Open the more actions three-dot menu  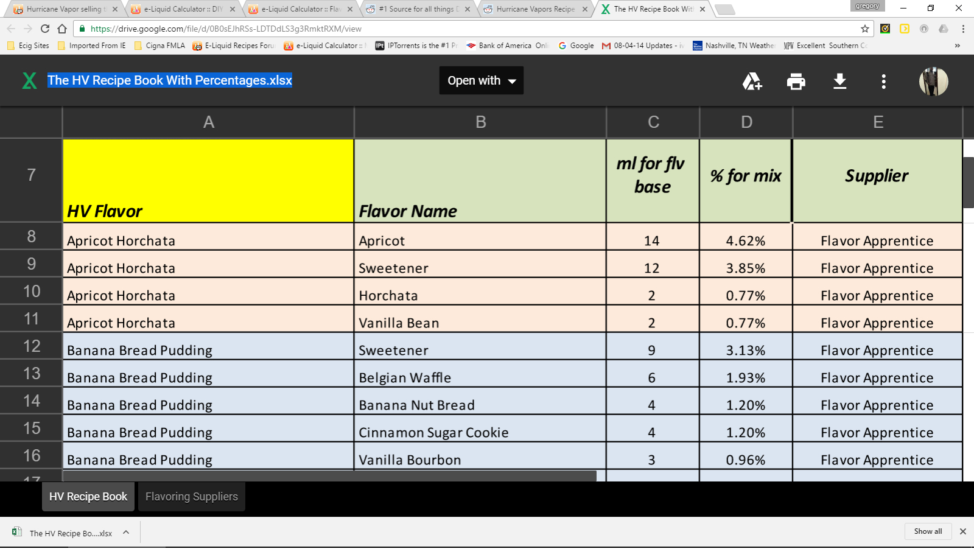point(884,81)
